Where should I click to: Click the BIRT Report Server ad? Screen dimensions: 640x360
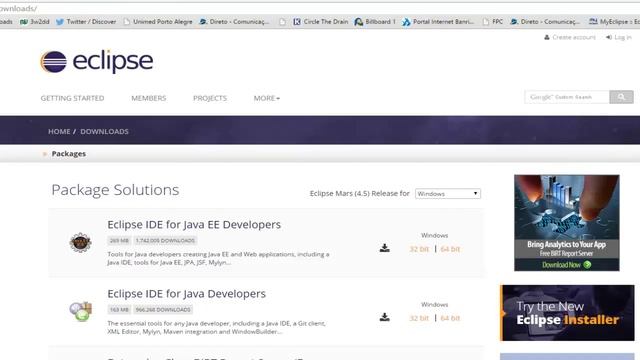coord(567,223)
